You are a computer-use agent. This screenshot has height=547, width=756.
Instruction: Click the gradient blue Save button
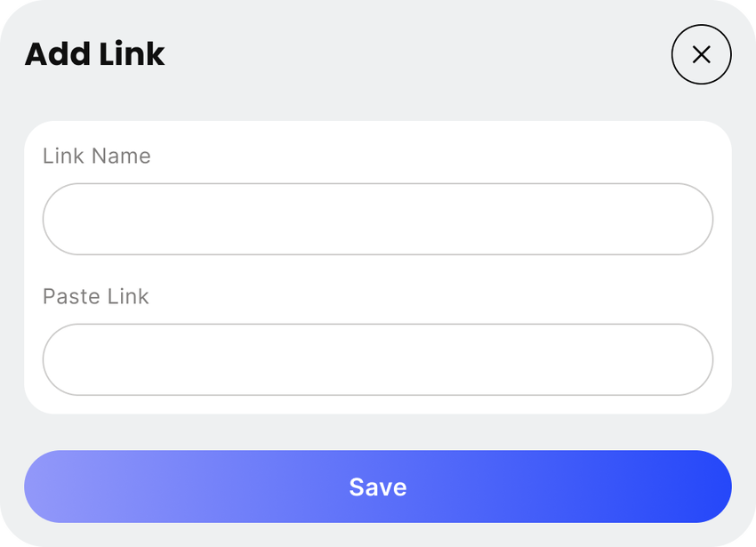[377, 487]
